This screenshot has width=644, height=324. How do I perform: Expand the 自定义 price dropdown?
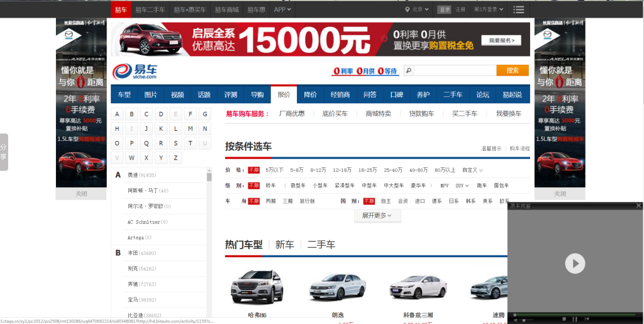tap(472, 170)
